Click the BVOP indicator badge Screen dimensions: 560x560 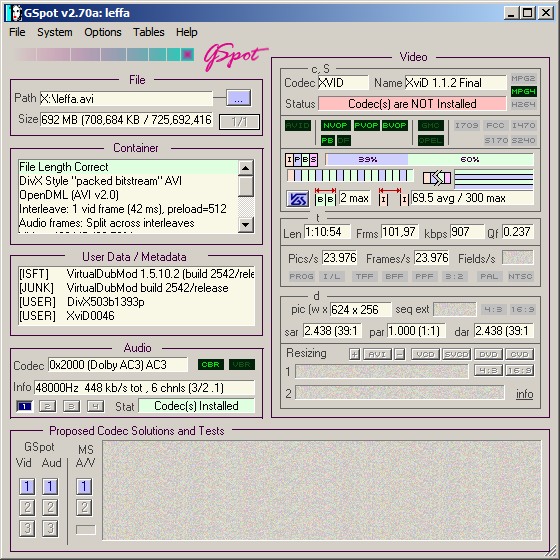tap(394, 125)
